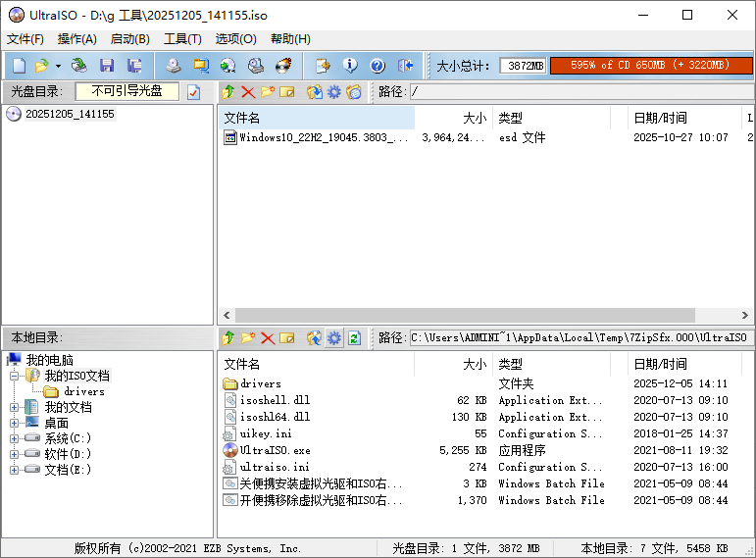Open the 帮助(H) menu
The width and height of the screenshot is (756, 558).
290,39
